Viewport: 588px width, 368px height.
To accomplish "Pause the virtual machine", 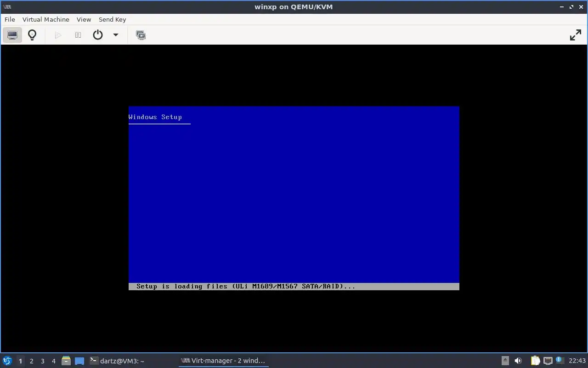I will [x=78, y=35].
